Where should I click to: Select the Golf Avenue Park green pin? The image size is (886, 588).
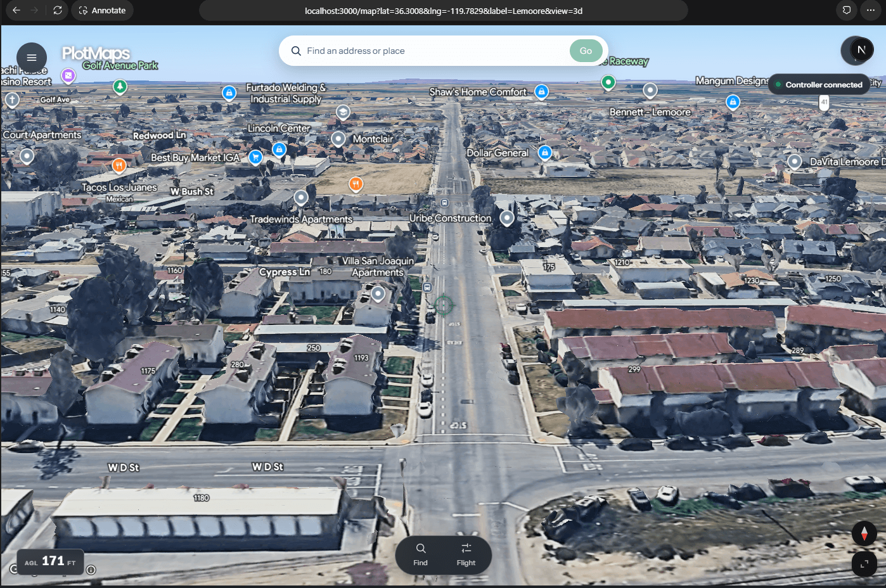point(120,86)
